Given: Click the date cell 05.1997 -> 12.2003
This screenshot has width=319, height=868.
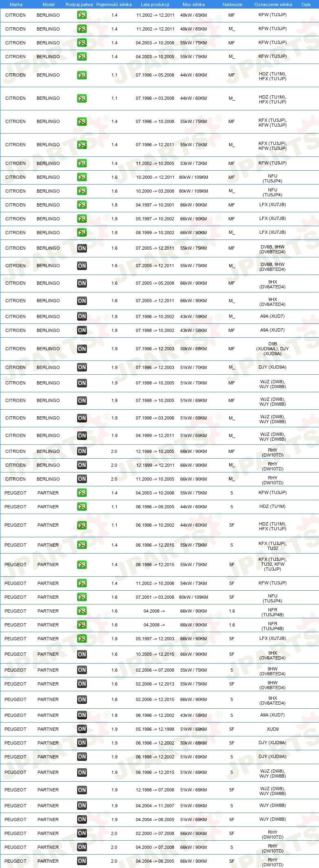Looking at the screenshot, I should coord(155,639).
